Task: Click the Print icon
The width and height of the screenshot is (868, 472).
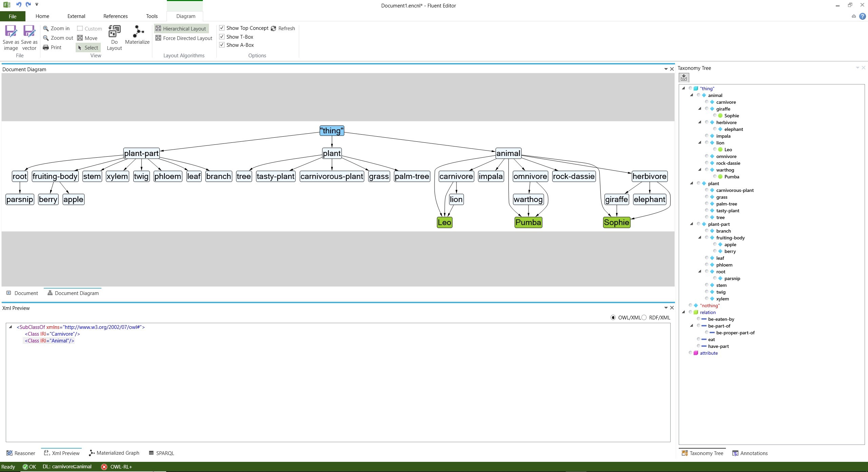Action: (46, 47)
